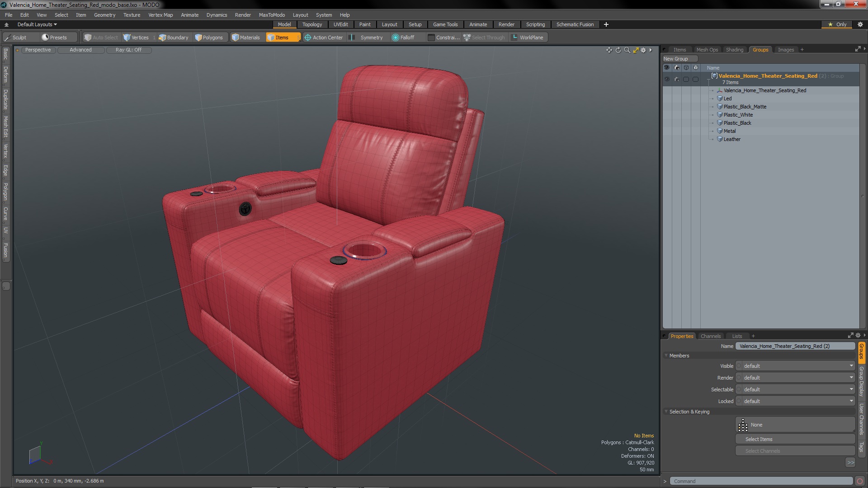The height and width of the screenshot is (488, 868).
Task: Switch to the Shading tab
Action: [x=734, y=50]
